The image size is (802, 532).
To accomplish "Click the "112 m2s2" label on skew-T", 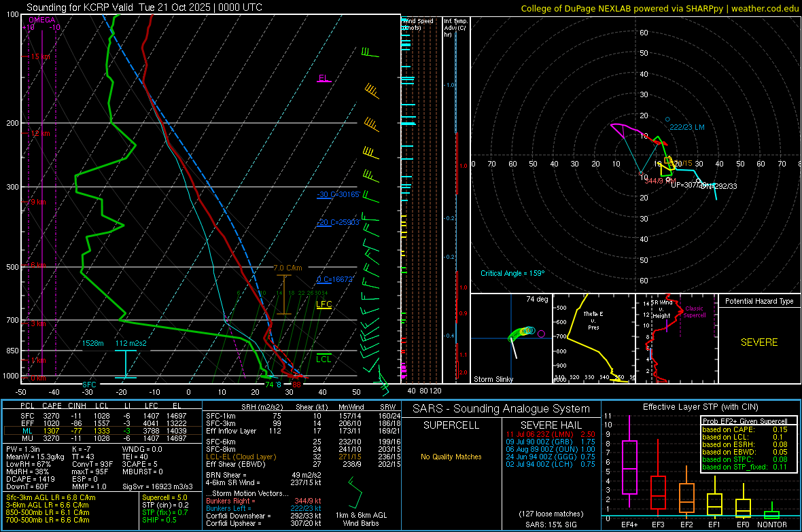I will (130, 343).
